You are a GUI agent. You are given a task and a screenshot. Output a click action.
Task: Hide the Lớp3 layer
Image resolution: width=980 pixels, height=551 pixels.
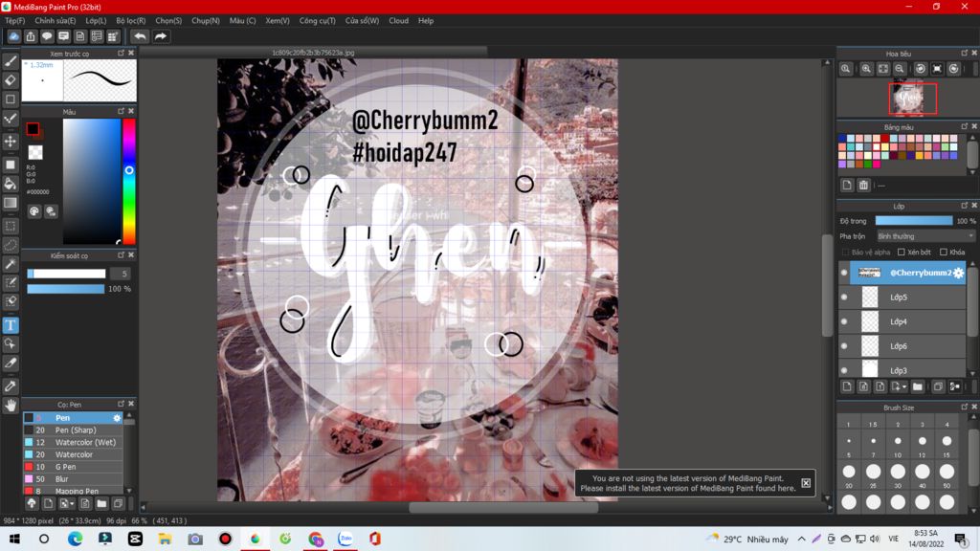[x=844, y=370]
